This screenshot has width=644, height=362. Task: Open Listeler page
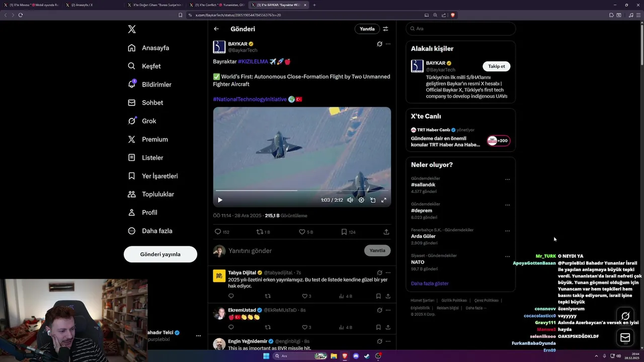tap(145, 157)
